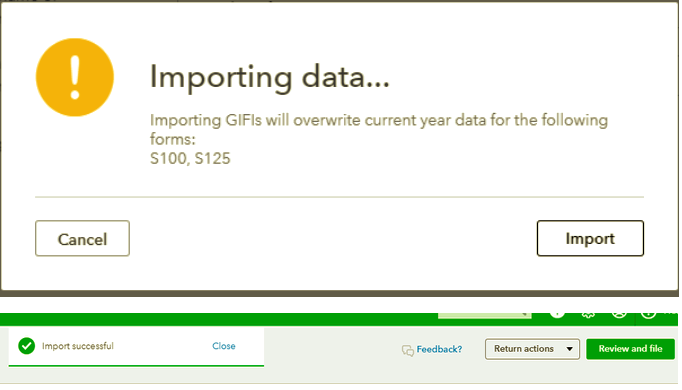Click the help circle icon in green bar
682x390 pixels.
[x=557, y=313]
